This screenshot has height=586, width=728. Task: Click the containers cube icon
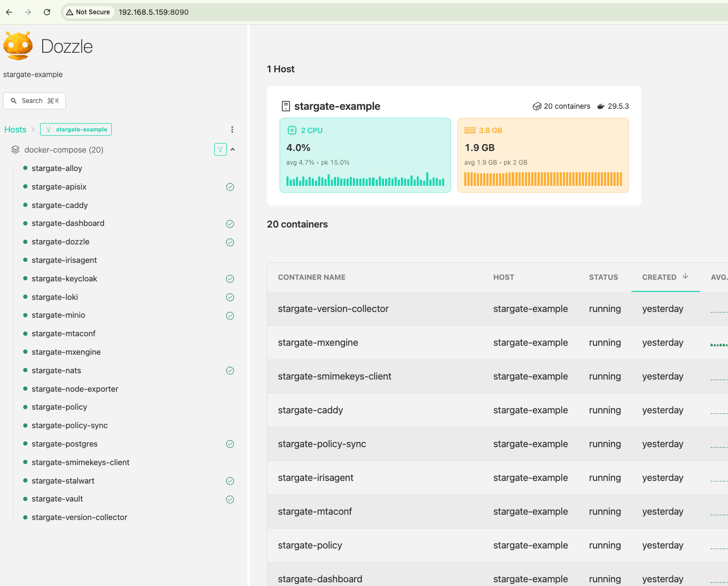(x=537, y=106)
